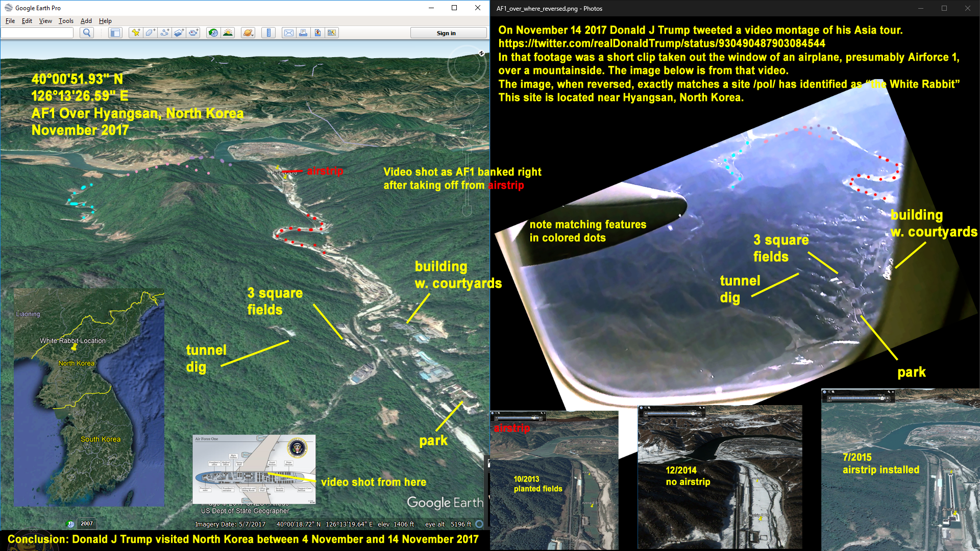Open the Tools menu
The height and width of the screenshot is (551, 980).
click(66, 21)
